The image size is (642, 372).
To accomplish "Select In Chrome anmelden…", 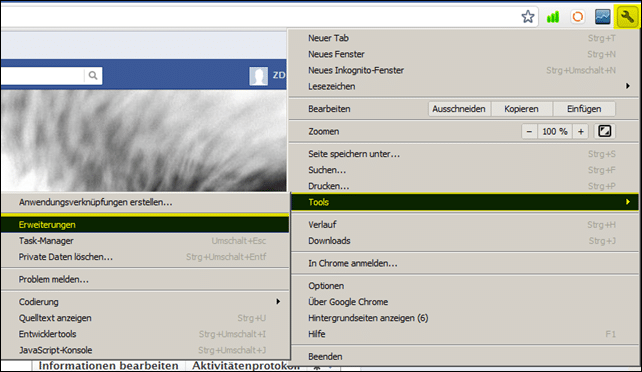I will 464,263.
